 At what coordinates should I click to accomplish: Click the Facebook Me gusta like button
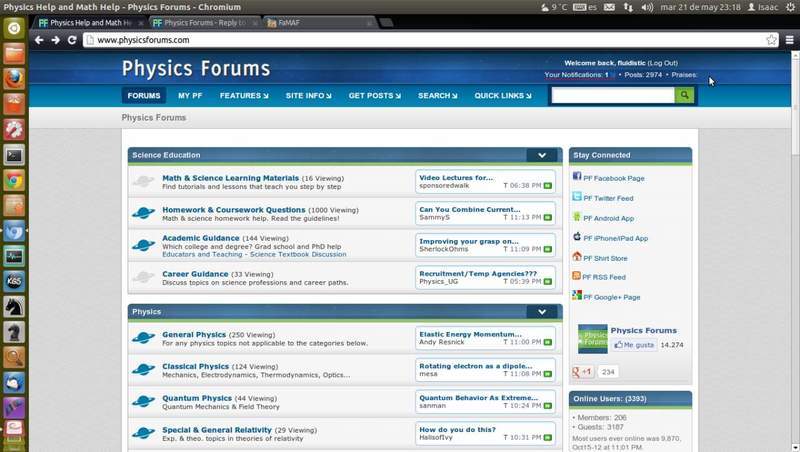634,345
